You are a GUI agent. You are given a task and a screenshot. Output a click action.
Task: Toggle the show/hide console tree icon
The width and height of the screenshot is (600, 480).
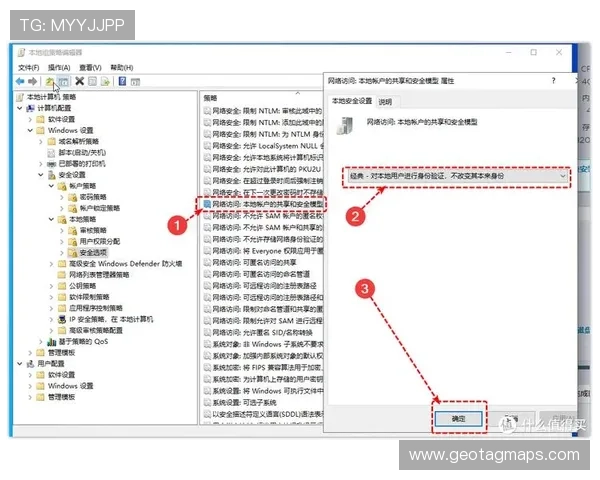(x=64, y=82)
